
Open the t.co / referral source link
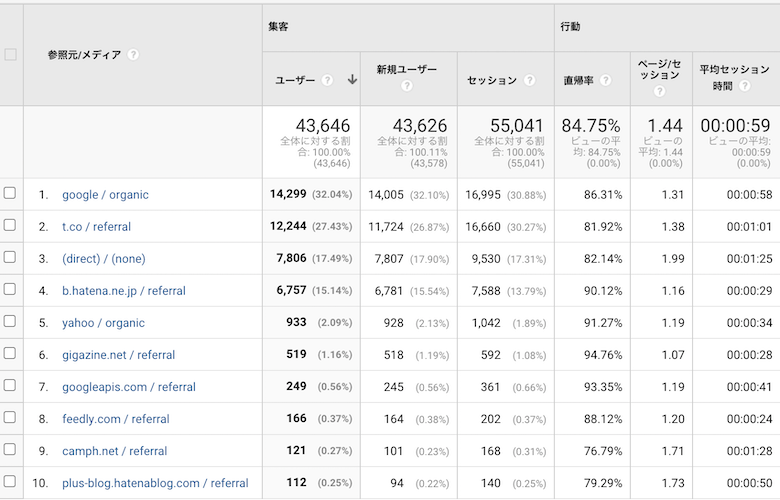pos(96,227)
